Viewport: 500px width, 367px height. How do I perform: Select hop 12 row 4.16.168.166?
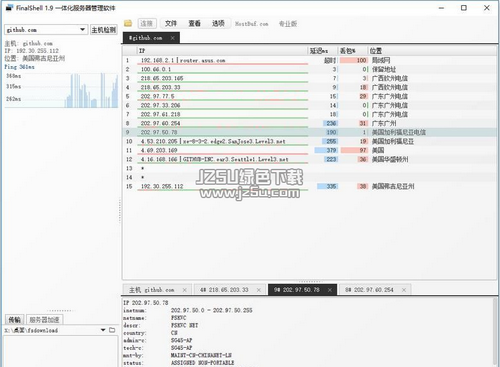(309, 159)
